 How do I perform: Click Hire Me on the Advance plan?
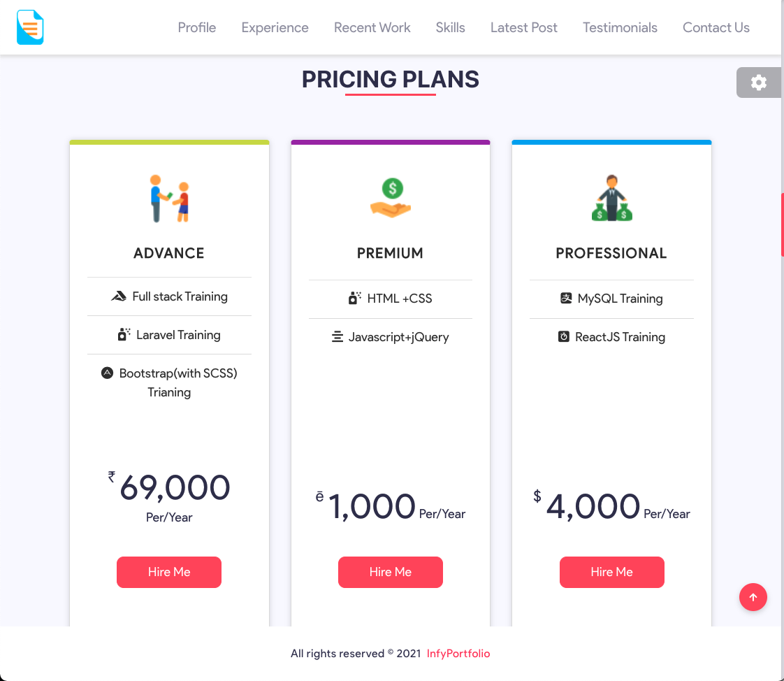[168, 572]
